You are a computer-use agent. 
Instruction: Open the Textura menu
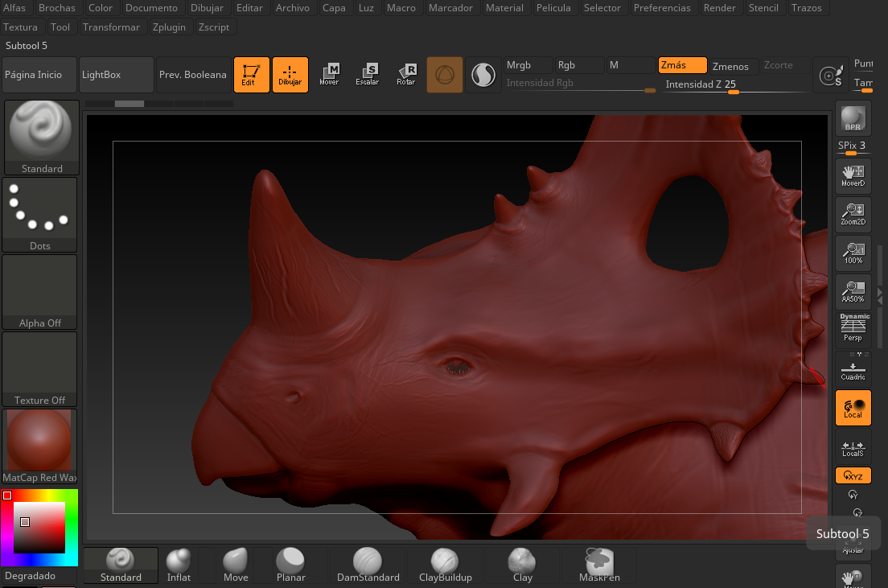(20, 27)
